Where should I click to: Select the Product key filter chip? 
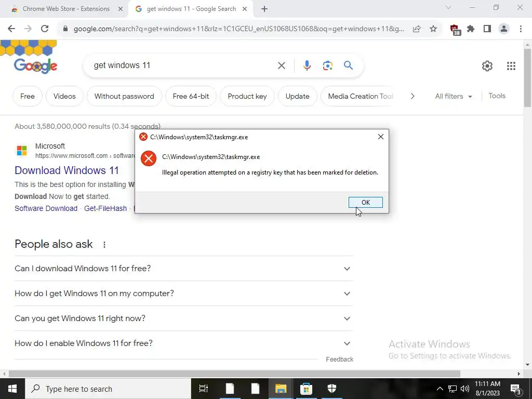click(x=247, y=96)
